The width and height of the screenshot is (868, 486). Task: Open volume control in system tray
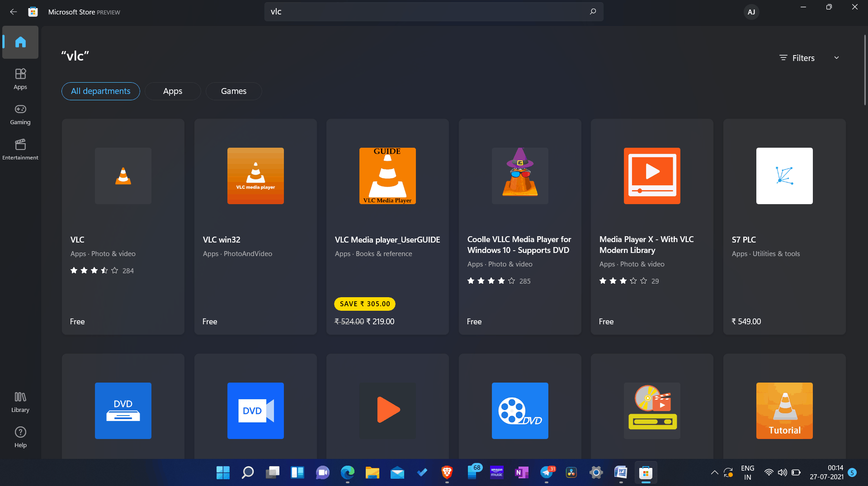[782, 472]
